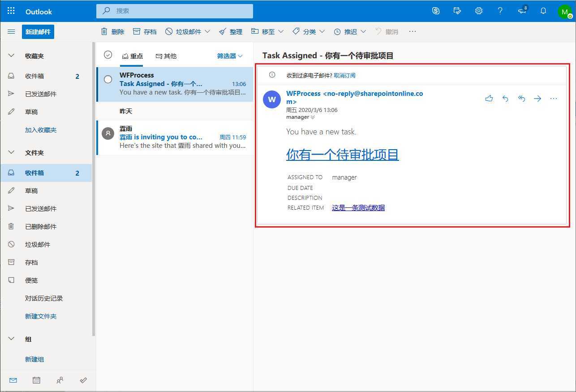Open 垃圾邮件 folder in sidebar

(46, 245)
